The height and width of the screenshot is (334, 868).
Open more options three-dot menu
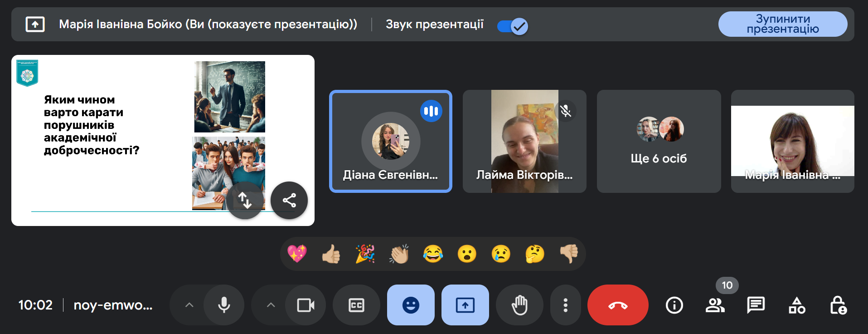click(565, 305)
